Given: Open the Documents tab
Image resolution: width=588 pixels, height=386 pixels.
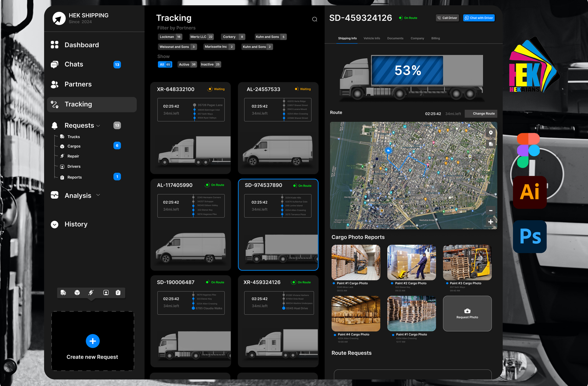Looking at the screenshot, I should click(x=395, y=38).
